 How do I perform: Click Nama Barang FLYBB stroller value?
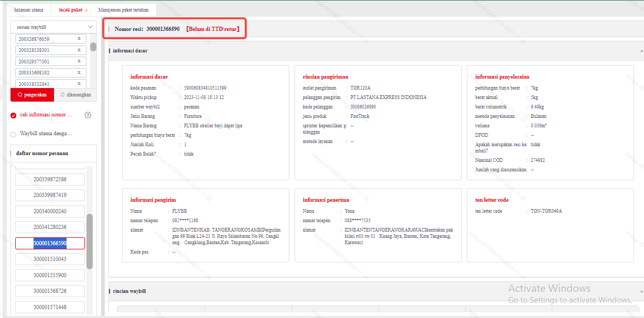click(x=213, y=126)
